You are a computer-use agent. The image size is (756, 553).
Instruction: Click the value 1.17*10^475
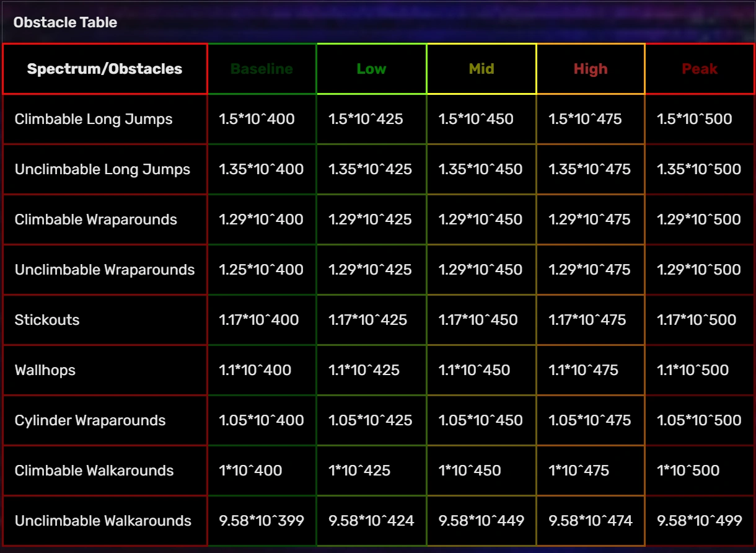587,320
